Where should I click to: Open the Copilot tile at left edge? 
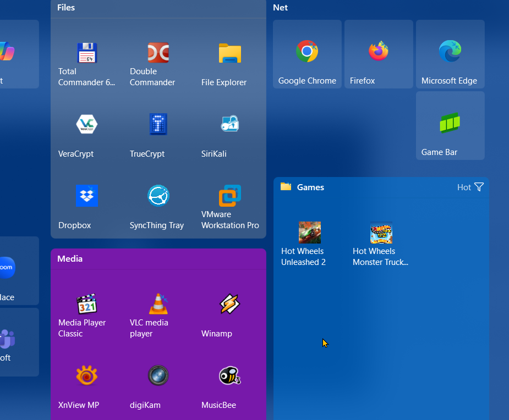tap(19, 54)
